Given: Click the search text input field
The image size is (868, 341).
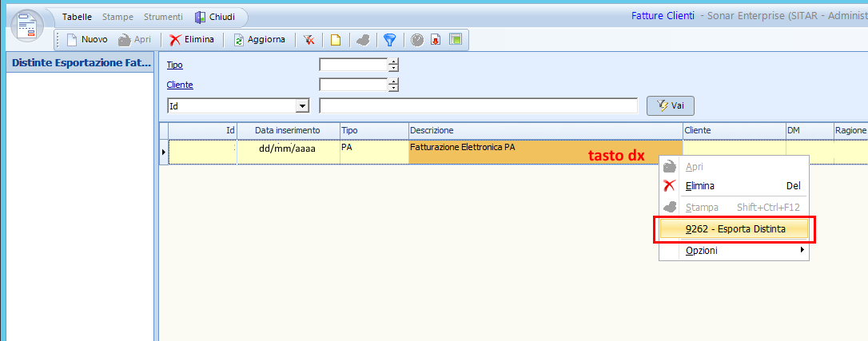Looking at the screenshot, I should point(478,105).
